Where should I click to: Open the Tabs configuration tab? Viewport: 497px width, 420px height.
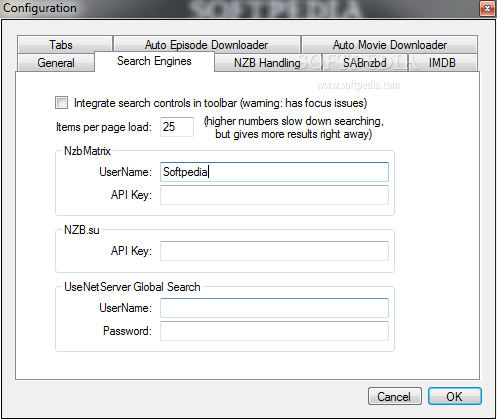pos(65,44)
